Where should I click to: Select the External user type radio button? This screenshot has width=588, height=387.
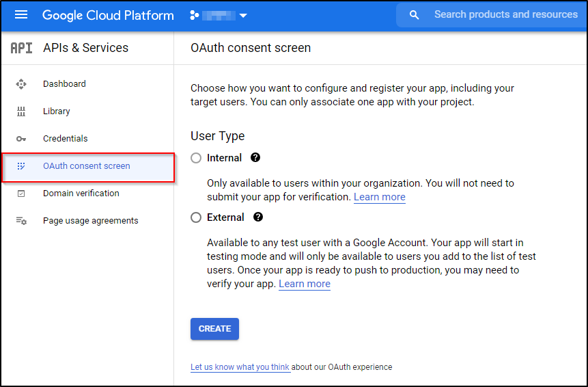click(196, 217)
